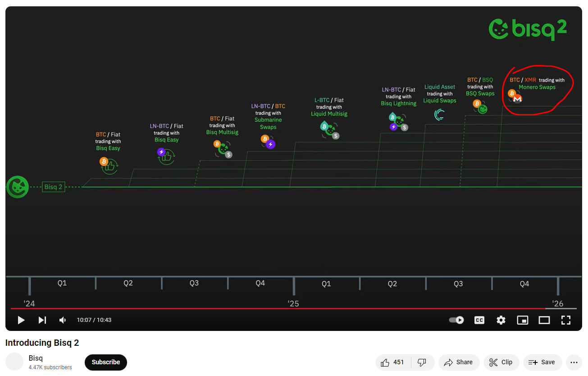This screenshot has width=588, height=376.
Task: Open more actions three-dot menu
Action: pos(574,362)
